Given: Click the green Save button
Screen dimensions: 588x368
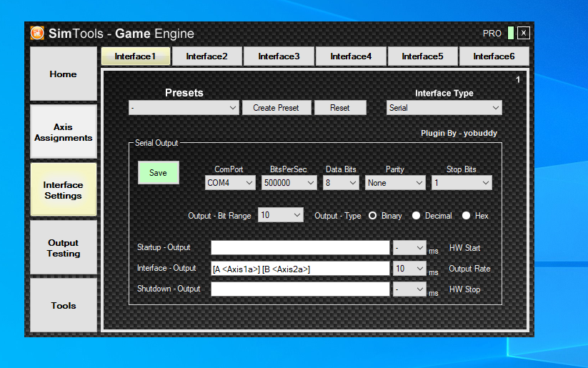Looking at the screenshot, I should pyautogui.click(x=158, y=172).
